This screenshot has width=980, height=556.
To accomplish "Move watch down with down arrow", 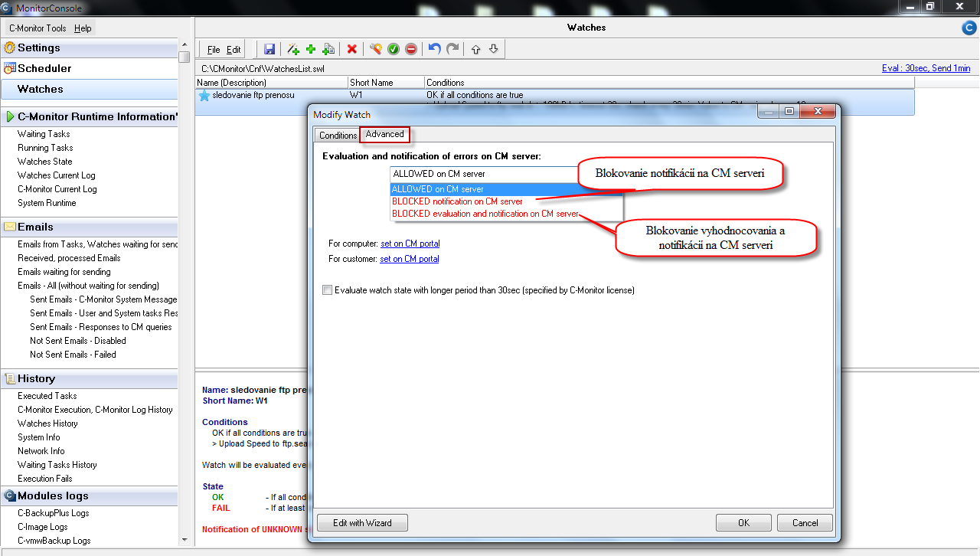I will 494,49.
